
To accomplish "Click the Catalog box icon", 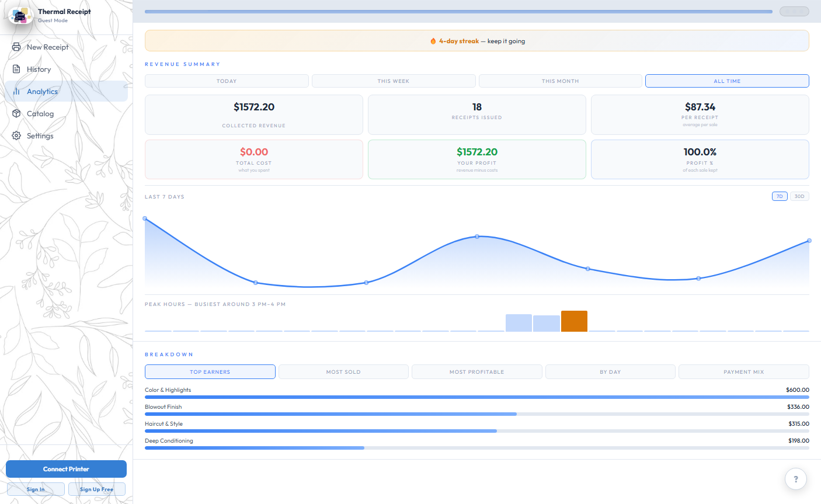I will point(16,113).
